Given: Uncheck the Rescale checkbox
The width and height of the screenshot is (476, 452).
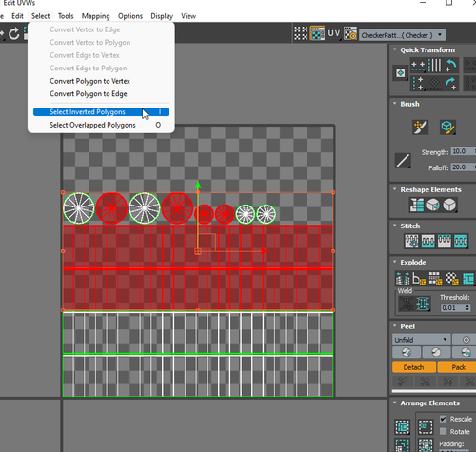Looking at the screenshot, I should 444,419.
